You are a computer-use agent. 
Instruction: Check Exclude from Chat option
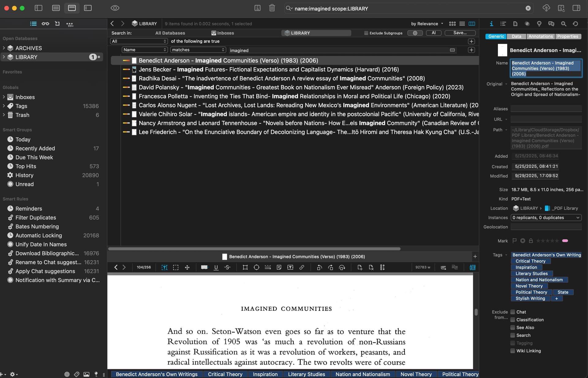point(513,312)
